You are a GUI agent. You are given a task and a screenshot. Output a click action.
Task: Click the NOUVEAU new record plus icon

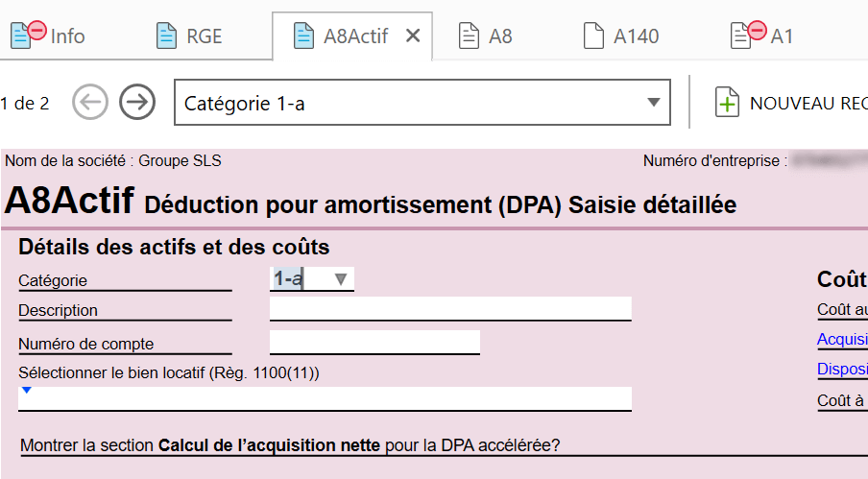point(728,103)
